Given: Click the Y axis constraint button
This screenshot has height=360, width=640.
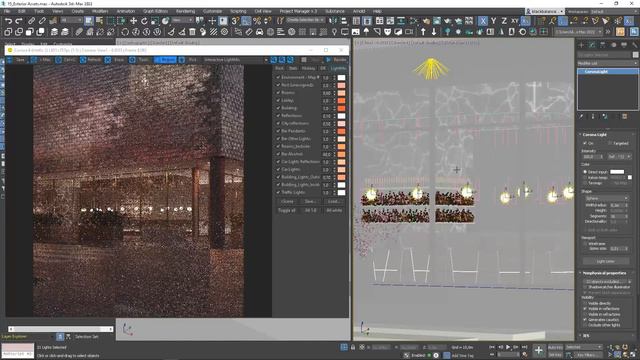Looking at the screenshot, I should click(x=493, y=20).
